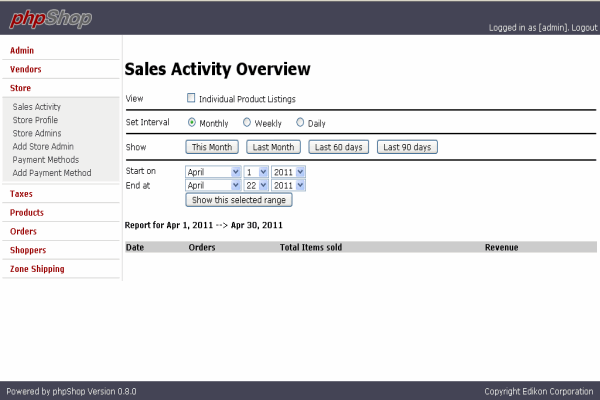Viewport: 600px width, 400px height.
Task: Click the Total Items sold column header
Action: [x=311, y=247]
